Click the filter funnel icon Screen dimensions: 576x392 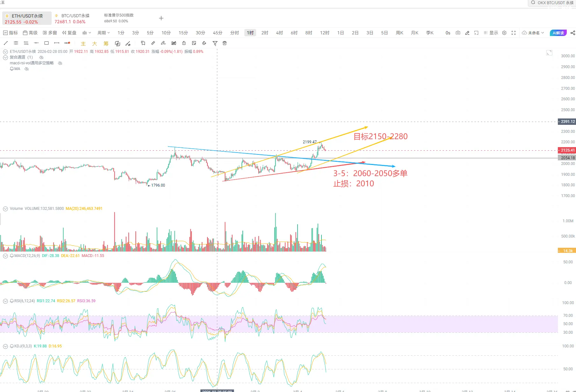(215, 43)
